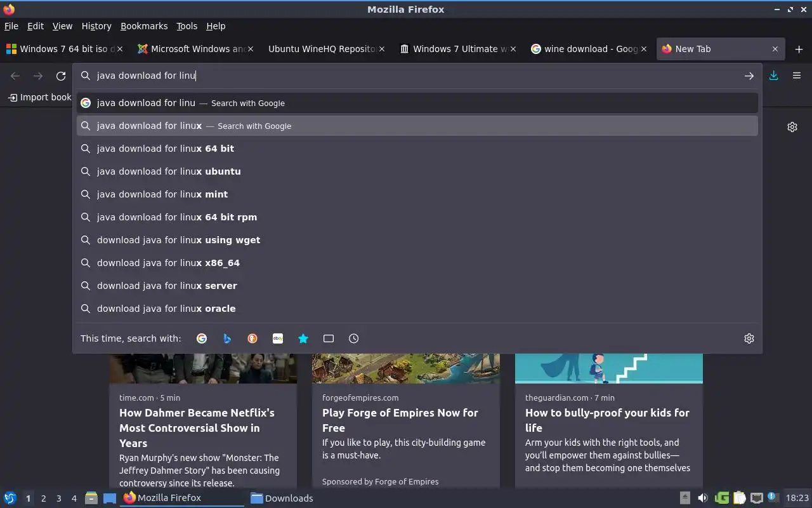812x508 pixels.
Task: Search this time with eBay icon
Action: [278, 338]
